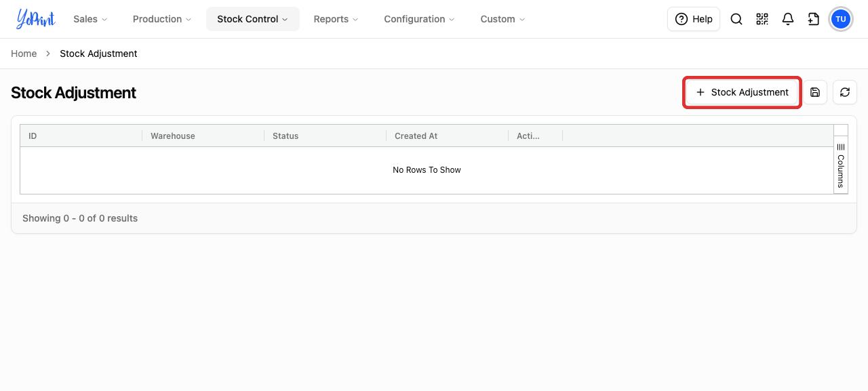
Task: Expand the Stock Control menu
Action: 252,19
